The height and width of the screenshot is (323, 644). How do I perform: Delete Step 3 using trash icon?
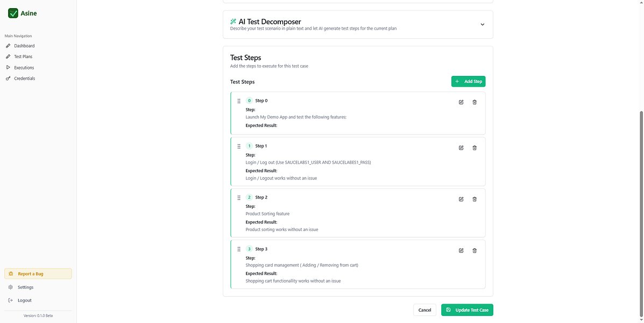pos(475,251)
